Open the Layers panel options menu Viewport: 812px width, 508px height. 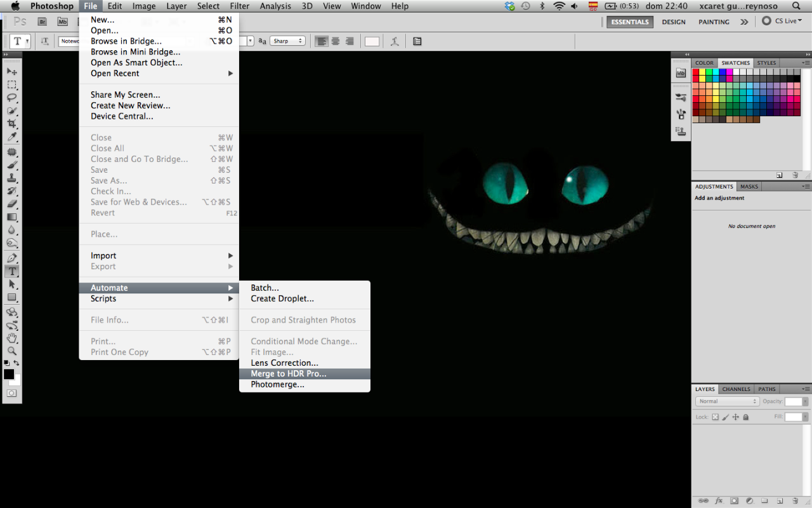coord(805,389)
